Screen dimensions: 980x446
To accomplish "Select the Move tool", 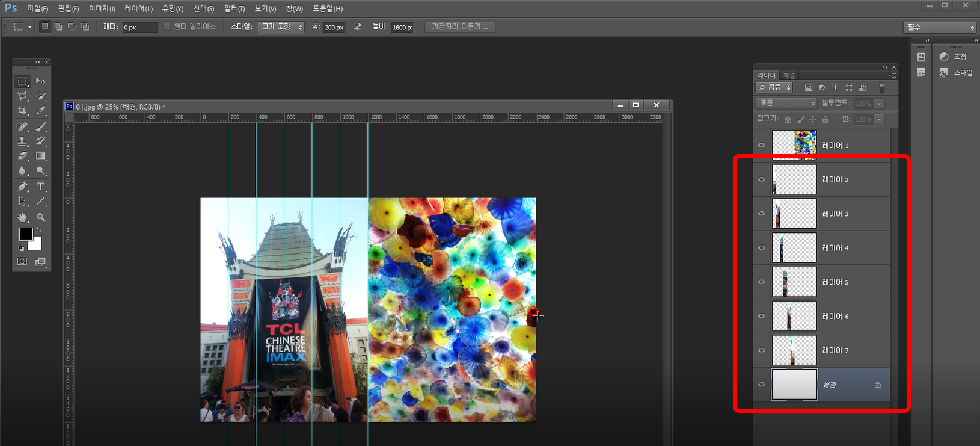I will tap(41, 81).
